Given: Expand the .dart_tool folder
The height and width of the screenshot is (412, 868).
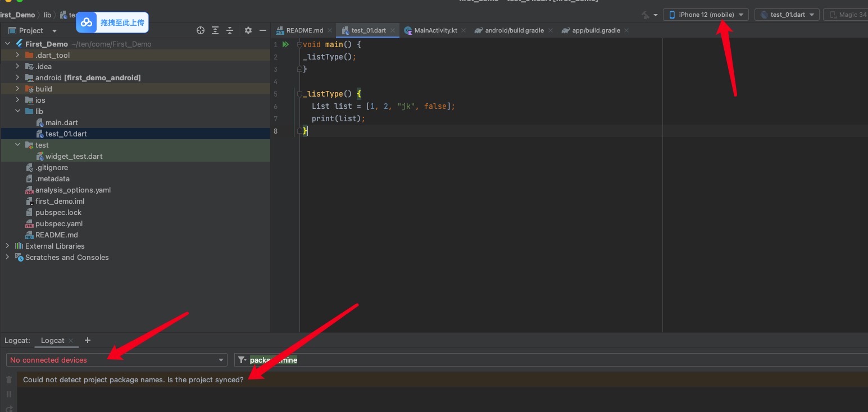Looking at the screenshot, I should 17,55.
